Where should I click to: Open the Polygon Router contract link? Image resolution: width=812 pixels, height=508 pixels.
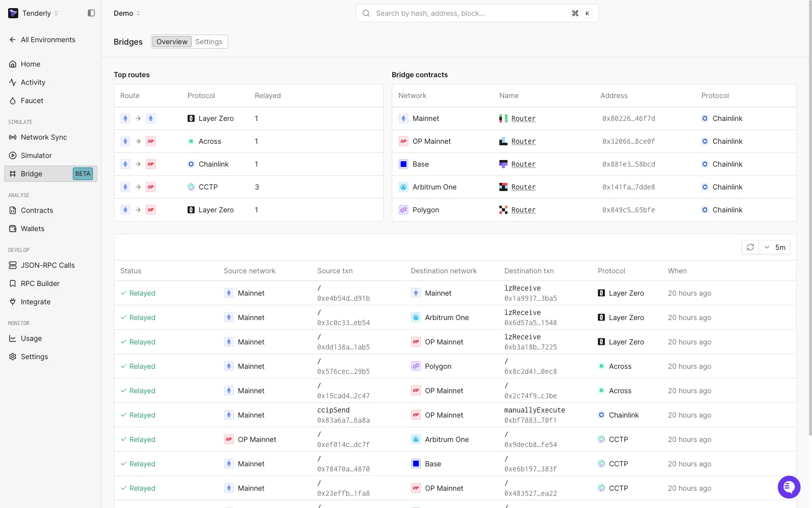coord(523,210)
